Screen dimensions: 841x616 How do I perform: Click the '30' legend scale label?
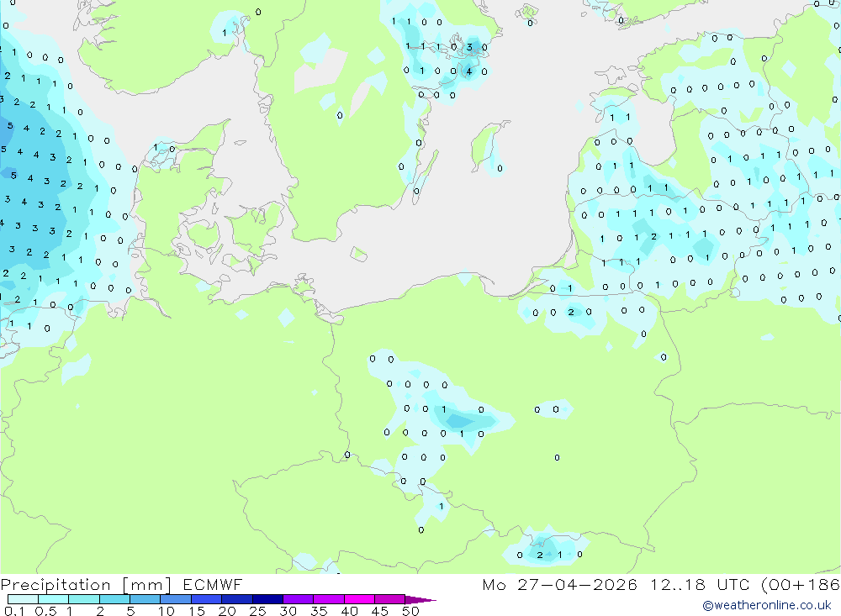pyautogui.click(x=288, y=611)
